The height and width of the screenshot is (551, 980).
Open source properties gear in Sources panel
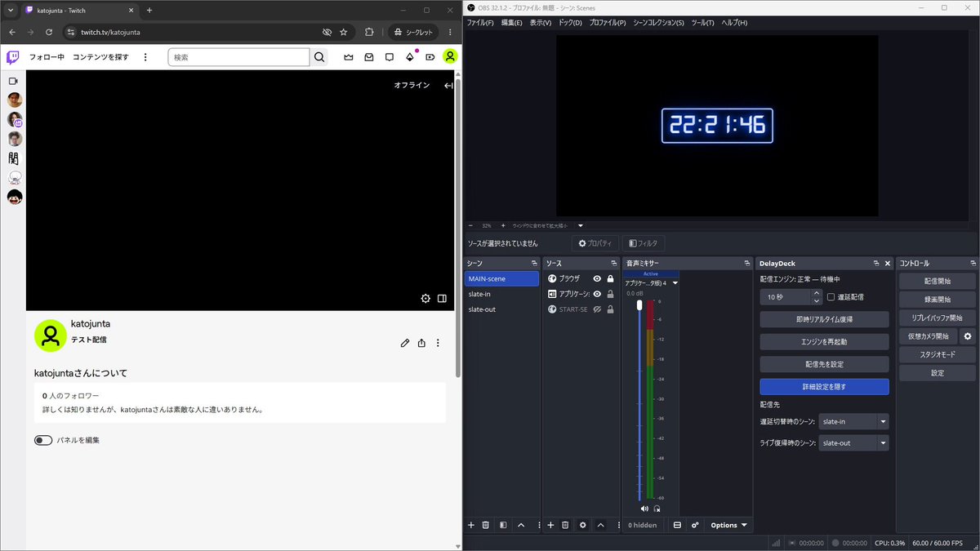coord(582,525)
